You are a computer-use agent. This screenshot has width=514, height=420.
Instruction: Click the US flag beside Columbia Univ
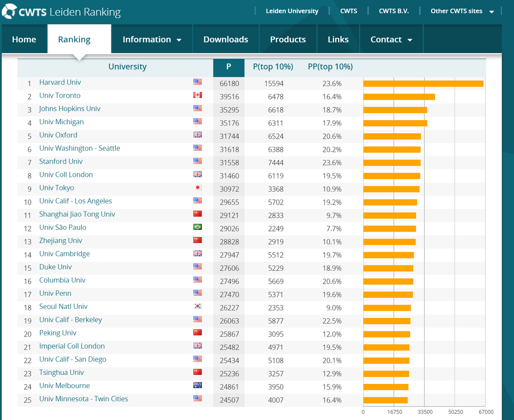197,280
